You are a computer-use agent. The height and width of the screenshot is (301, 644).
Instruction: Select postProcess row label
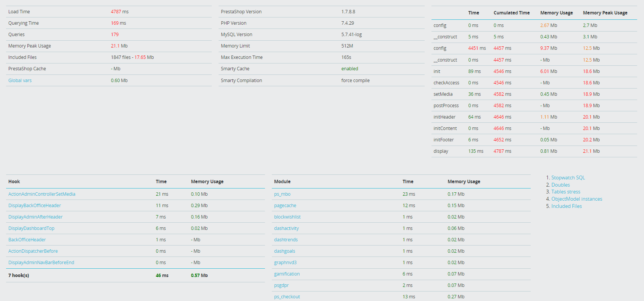[446, 106]
